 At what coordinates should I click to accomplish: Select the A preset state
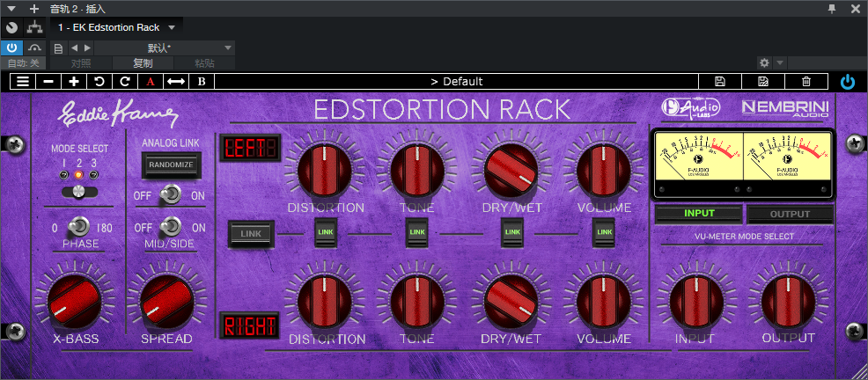pos(150,81)
